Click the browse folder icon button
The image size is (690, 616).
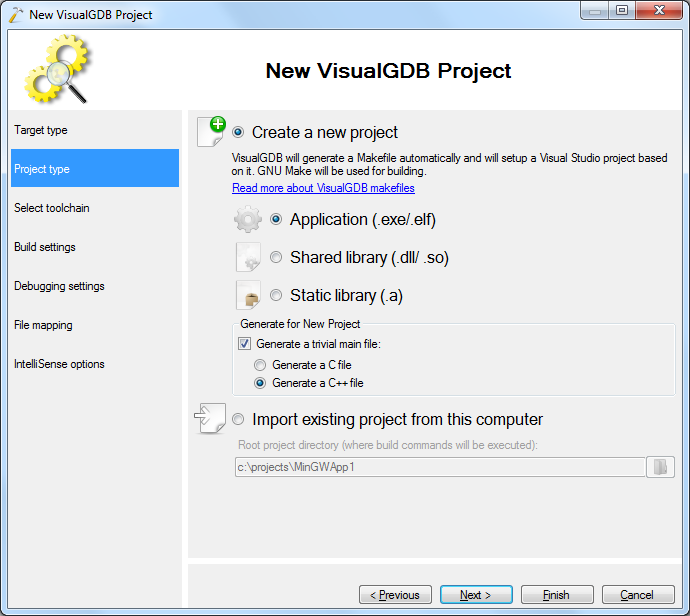pos(660,467)
